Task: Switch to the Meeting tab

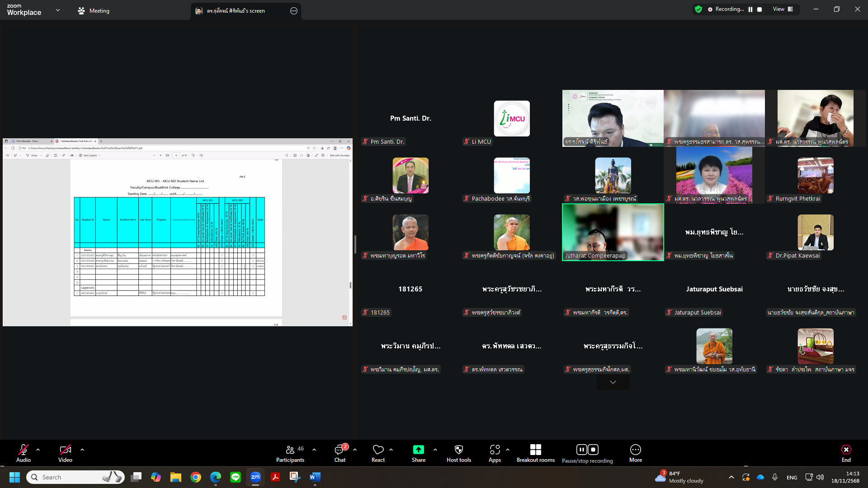Action: tap(94, 11)
